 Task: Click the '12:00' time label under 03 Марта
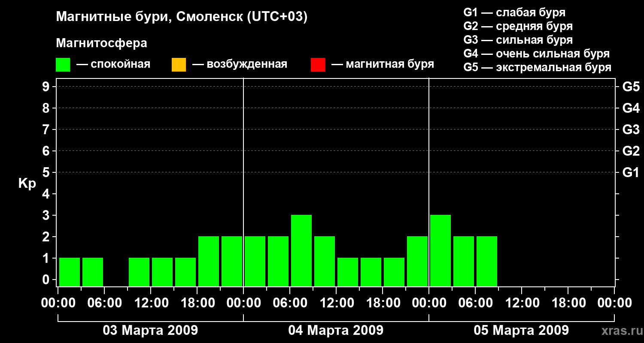coord(151,303)
